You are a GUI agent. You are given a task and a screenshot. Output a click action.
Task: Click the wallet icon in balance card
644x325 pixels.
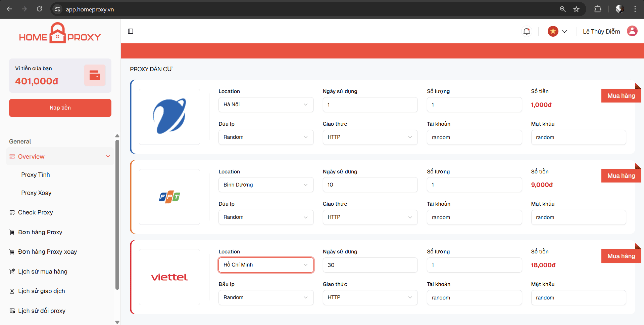tap(95, 75)
